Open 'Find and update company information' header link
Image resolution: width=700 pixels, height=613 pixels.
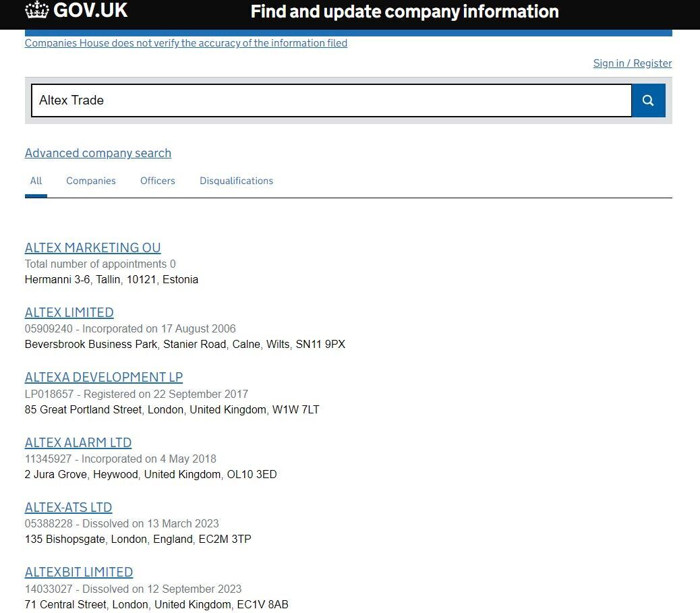[405, 11]
